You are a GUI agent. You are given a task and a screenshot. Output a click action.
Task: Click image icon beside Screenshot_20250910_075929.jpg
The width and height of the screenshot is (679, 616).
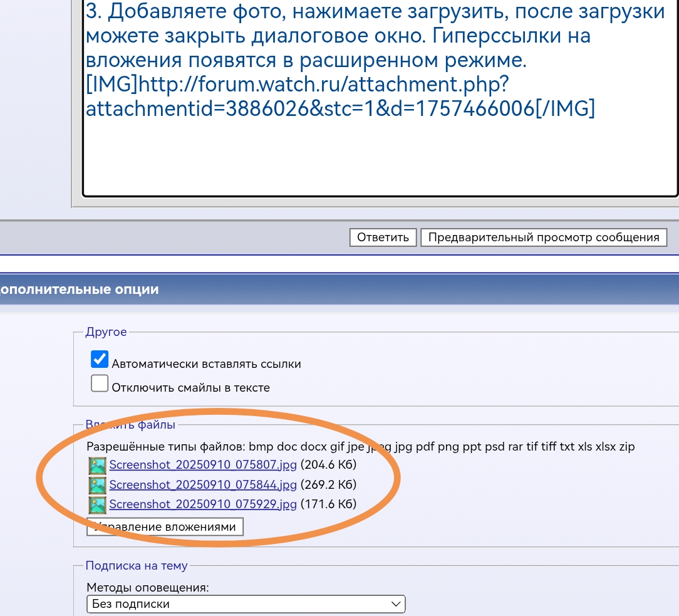click(x=97, y=504)
